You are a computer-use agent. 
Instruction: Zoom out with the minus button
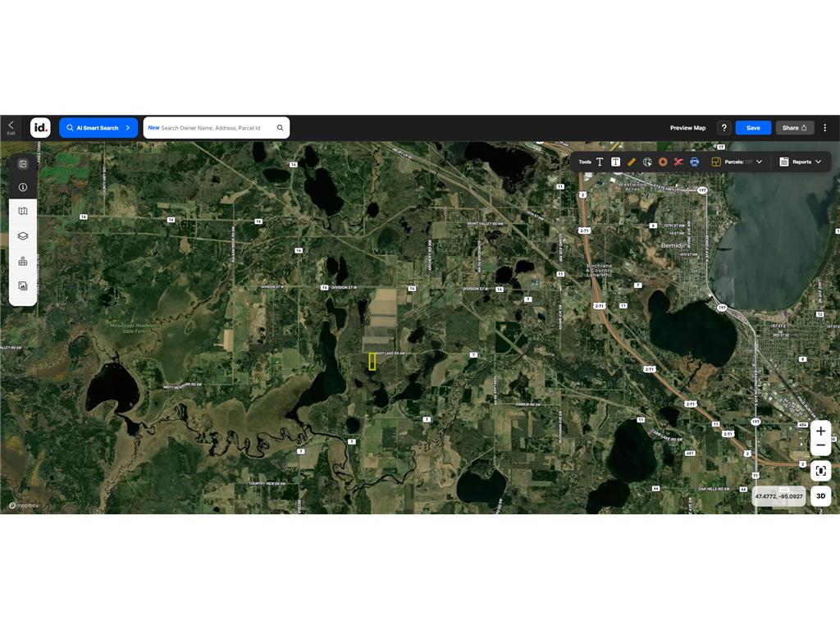[x=820, y=446]
